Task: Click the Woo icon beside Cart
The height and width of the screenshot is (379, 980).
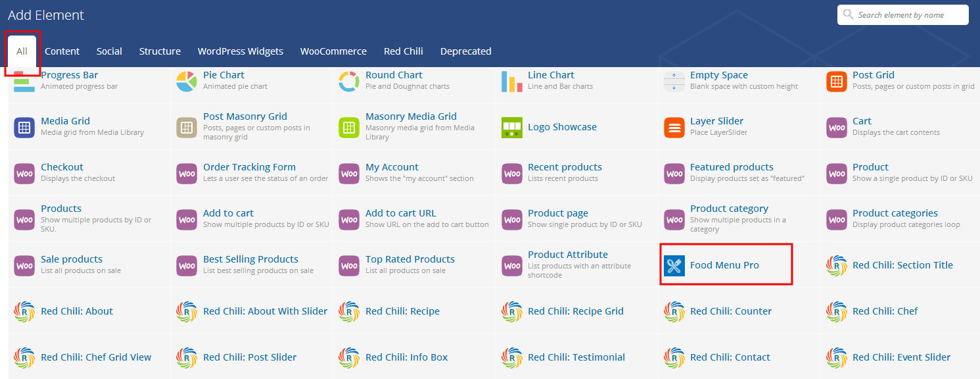Action: tap(837, 128)
